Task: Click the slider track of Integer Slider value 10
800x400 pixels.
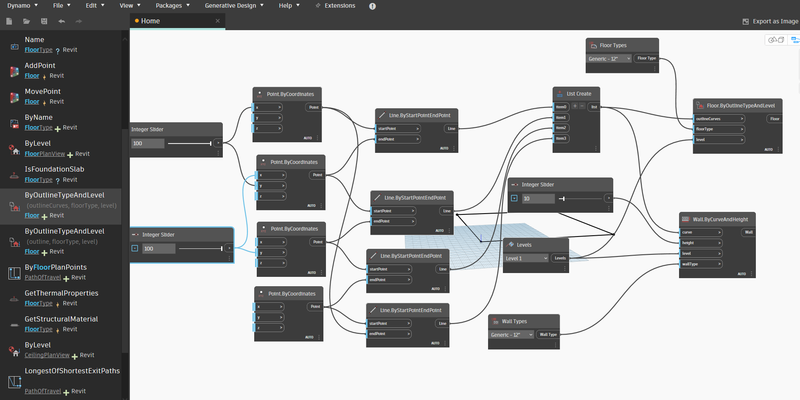Action: (x=581, y=198)
